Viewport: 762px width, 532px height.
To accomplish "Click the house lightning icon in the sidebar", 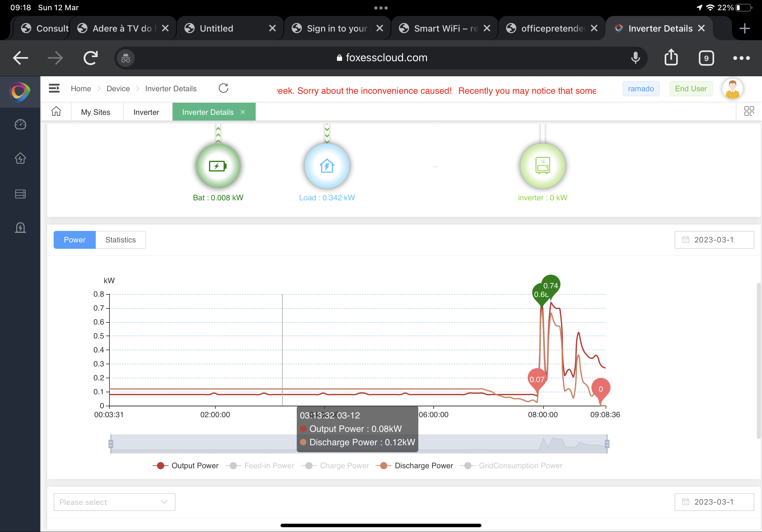I will pos(20,158).
